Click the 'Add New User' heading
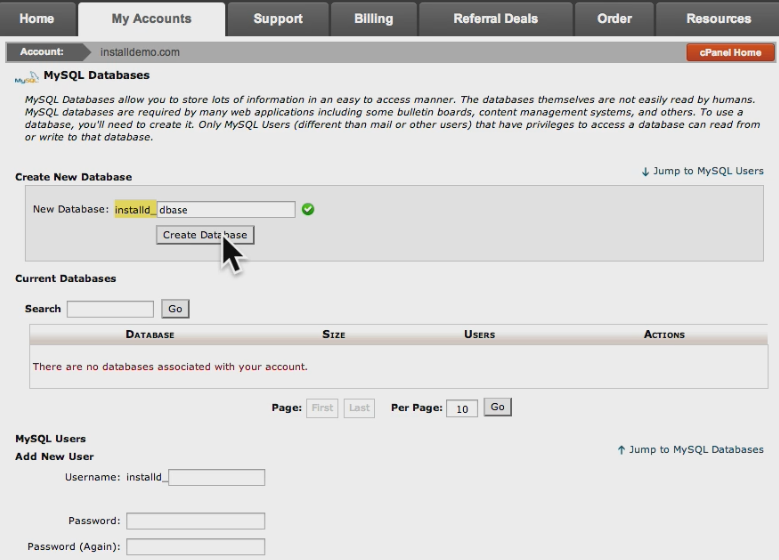The width and height of the screenshot is (779, 560). coord(55,457)
